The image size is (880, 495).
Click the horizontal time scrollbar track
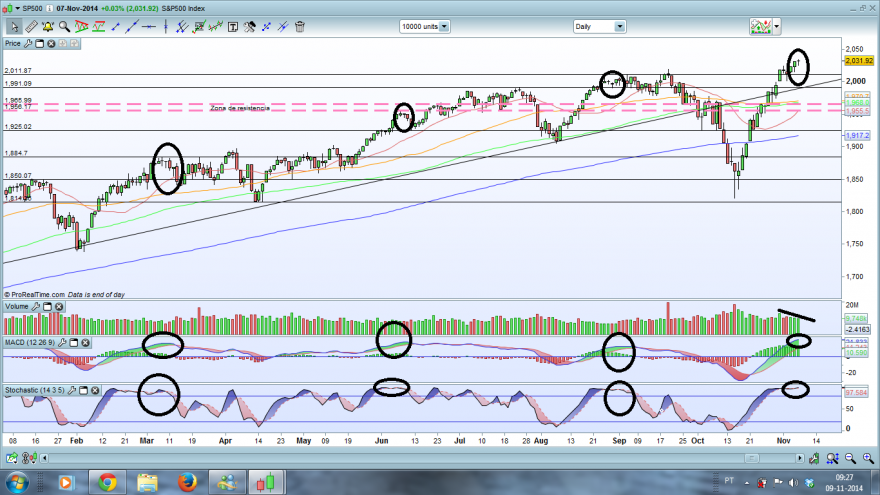[421, 459]
